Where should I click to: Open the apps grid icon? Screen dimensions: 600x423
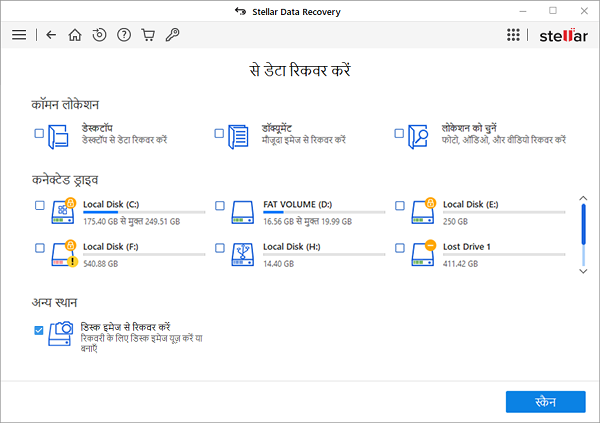514,35
